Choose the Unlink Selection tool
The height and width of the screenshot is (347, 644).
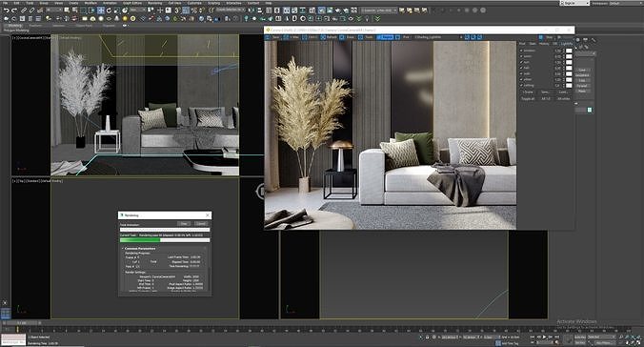31,10
